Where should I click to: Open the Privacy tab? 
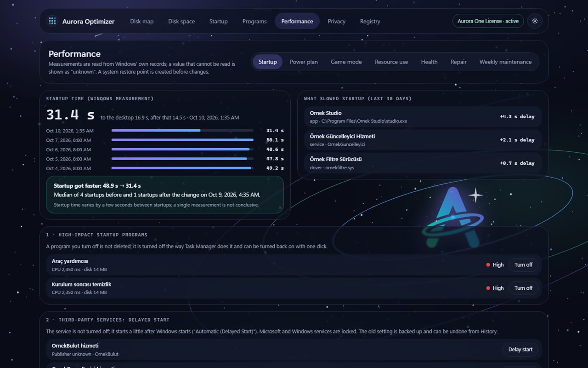point(337,21)
